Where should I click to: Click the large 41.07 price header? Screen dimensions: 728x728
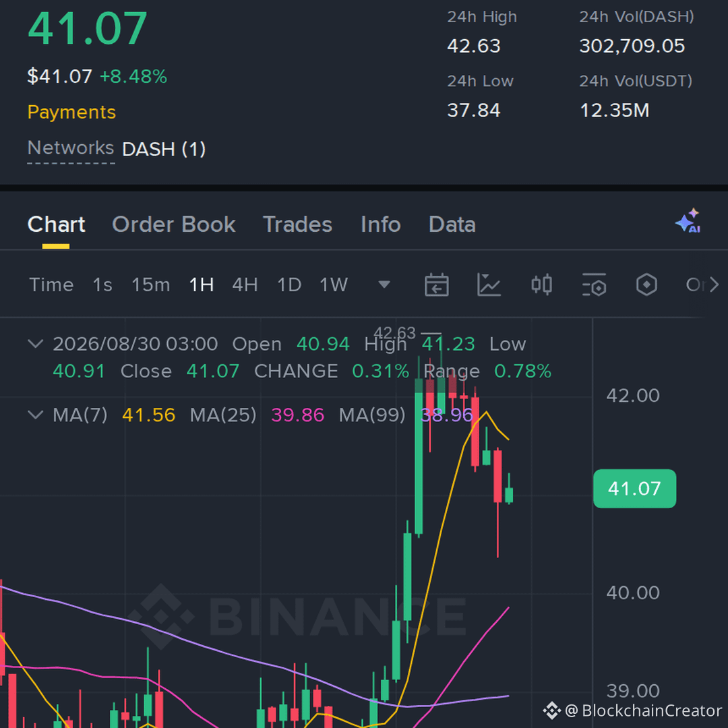click(87, 28)
